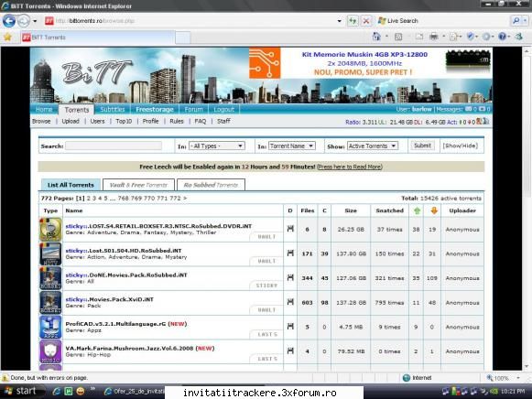532x399 pixels.
Task: Click the orange circuit banner logo
Action: (265, 63)
